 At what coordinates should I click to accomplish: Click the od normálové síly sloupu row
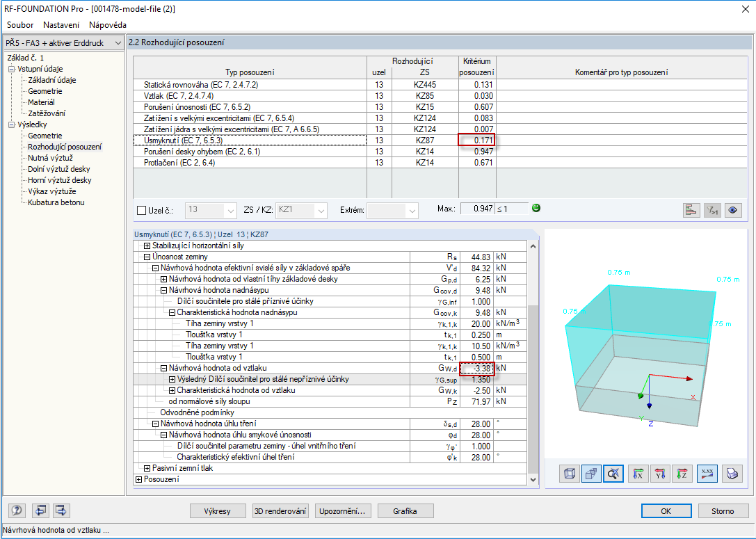click(x=330, y=401)
